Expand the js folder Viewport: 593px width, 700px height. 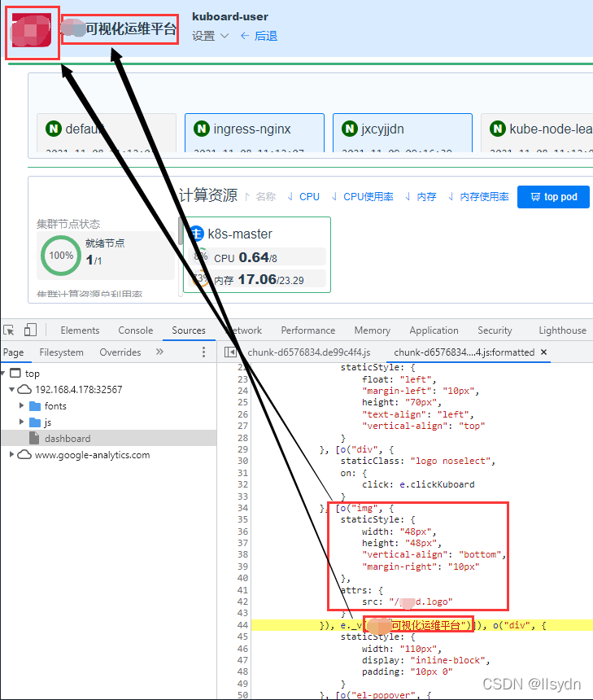[x=21, y=422]
